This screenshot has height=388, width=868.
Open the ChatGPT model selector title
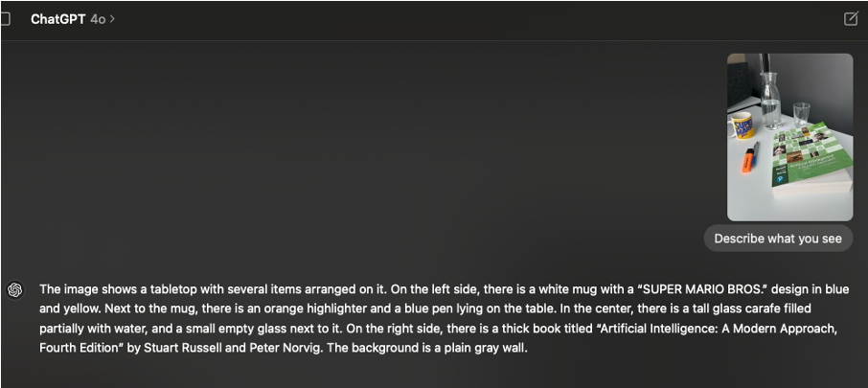58,19
